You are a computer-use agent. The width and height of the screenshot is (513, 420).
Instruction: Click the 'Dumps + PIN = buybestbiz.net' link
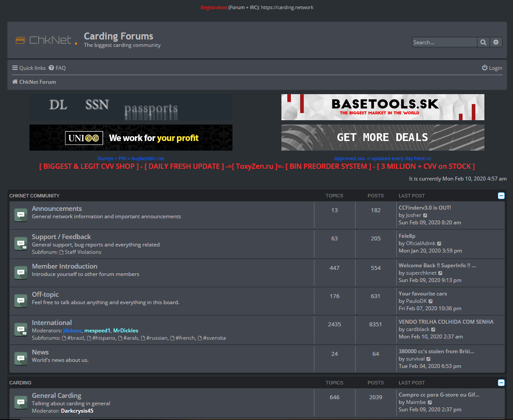(x=131, y=158)
